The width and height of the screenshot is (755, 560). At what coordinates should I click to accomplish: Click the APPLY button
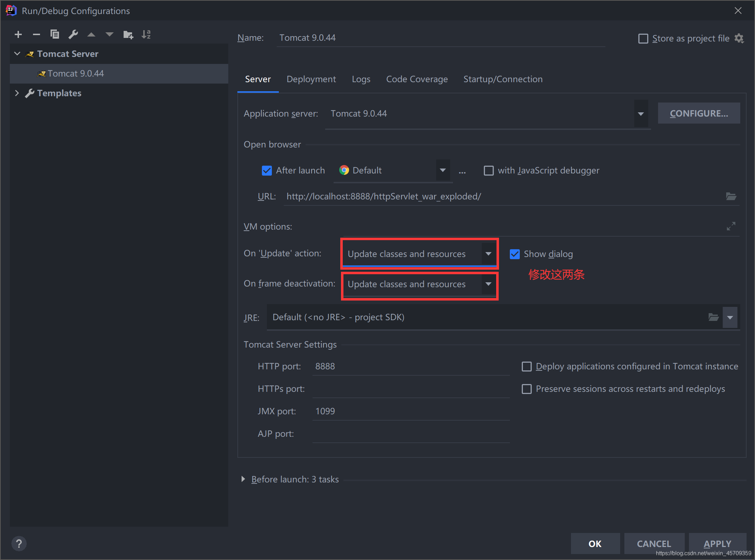click(x=717, y=543)
